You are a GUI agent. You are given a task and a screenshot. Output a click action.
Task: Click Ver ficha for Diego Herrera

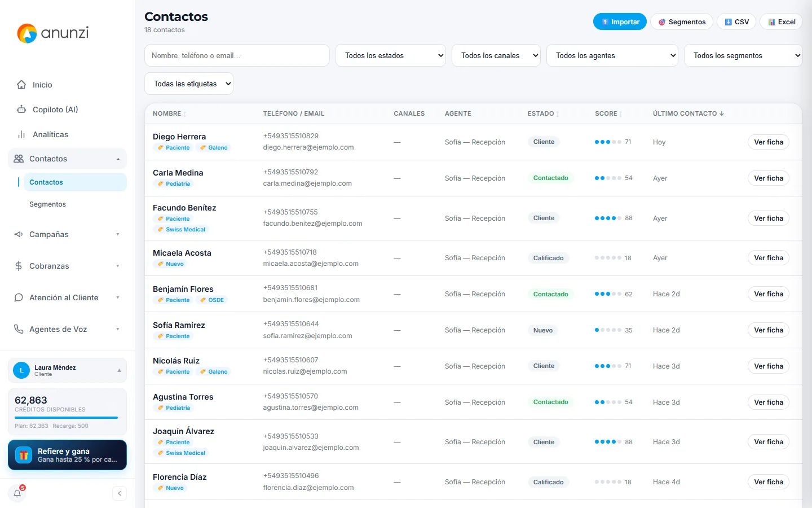769,142
